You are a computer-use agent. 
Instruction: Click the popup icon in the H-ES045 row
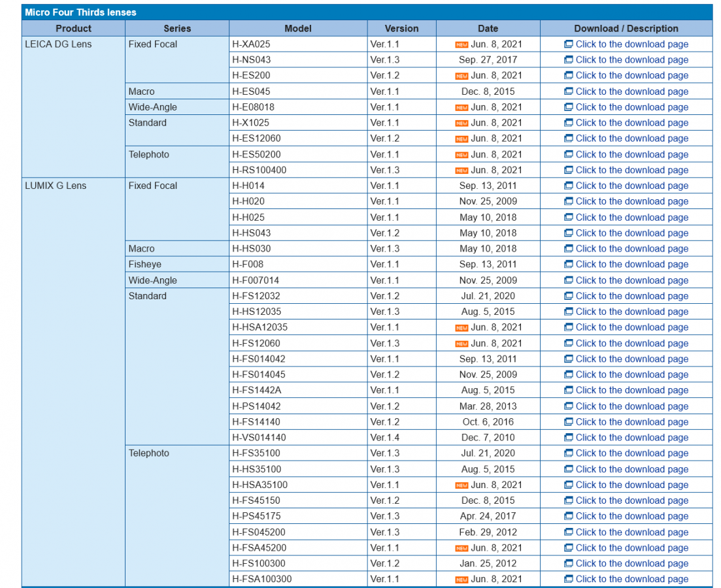pos(568,91)
